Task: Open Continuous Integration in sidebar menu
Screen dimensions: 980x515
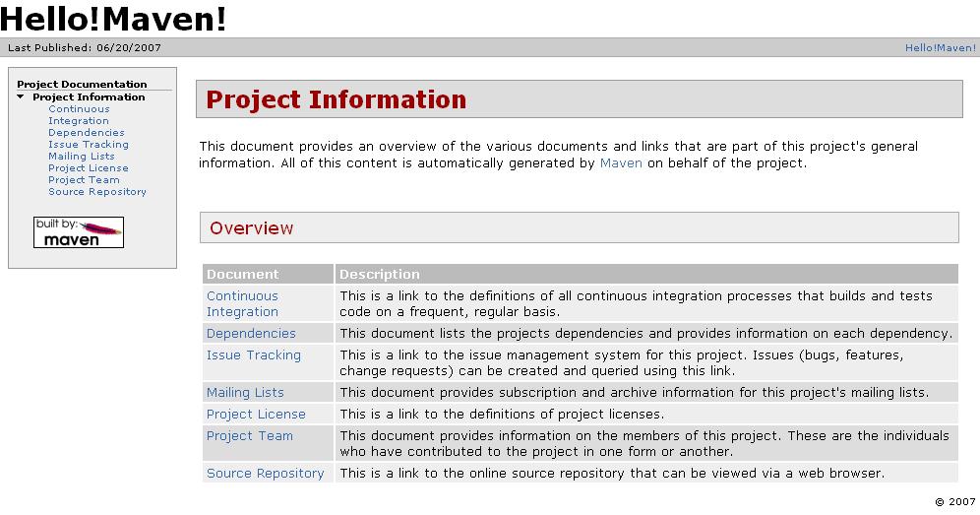Action: [x=79, y=114]
